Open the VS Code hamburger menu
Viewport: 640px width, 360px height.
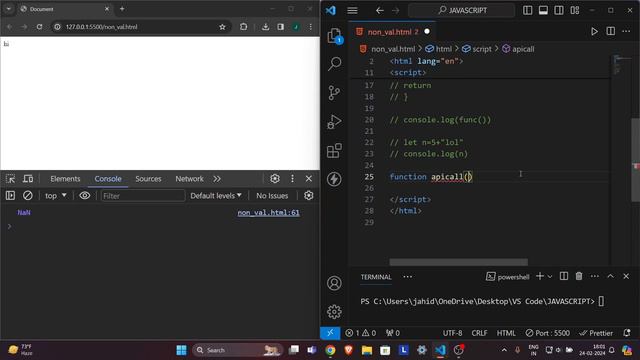[x=352, y=10]
